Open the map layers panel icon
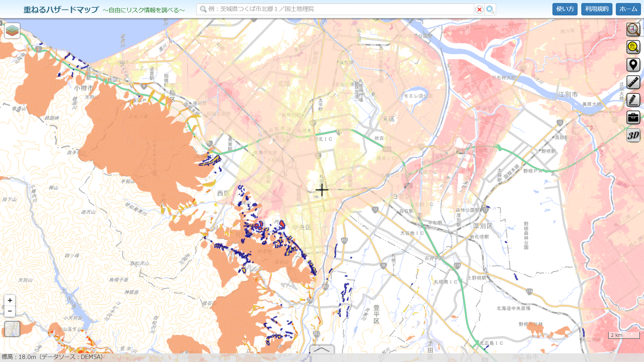The image size is (644, 362). [x=12, y=31]
